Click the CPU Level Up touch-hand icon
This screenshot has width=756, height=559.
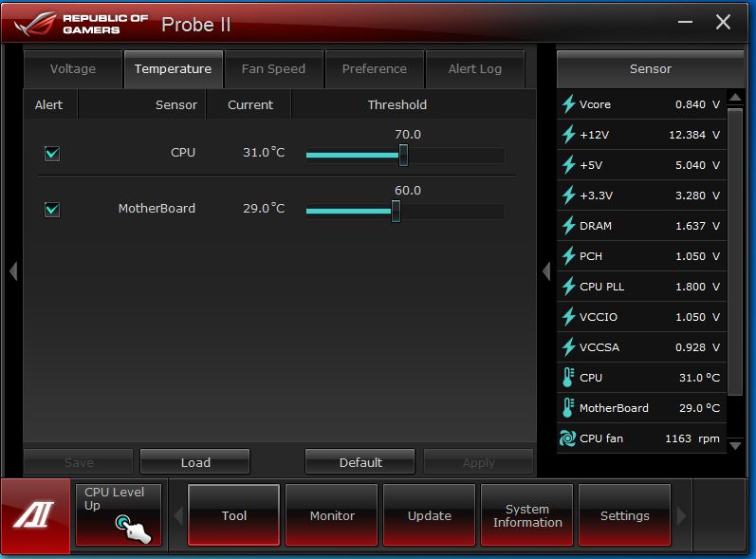(x=133, y=529)
